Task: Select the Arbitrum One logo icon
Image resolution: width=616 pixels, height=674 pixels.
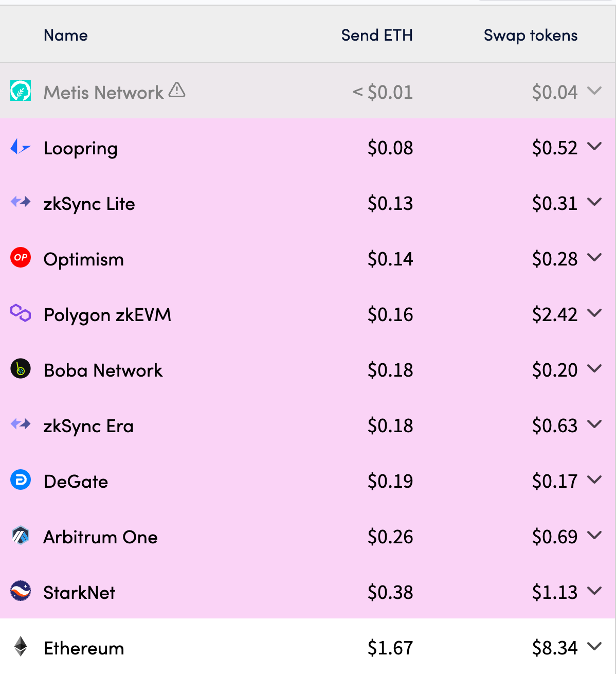Action: [x=20, y=536]
